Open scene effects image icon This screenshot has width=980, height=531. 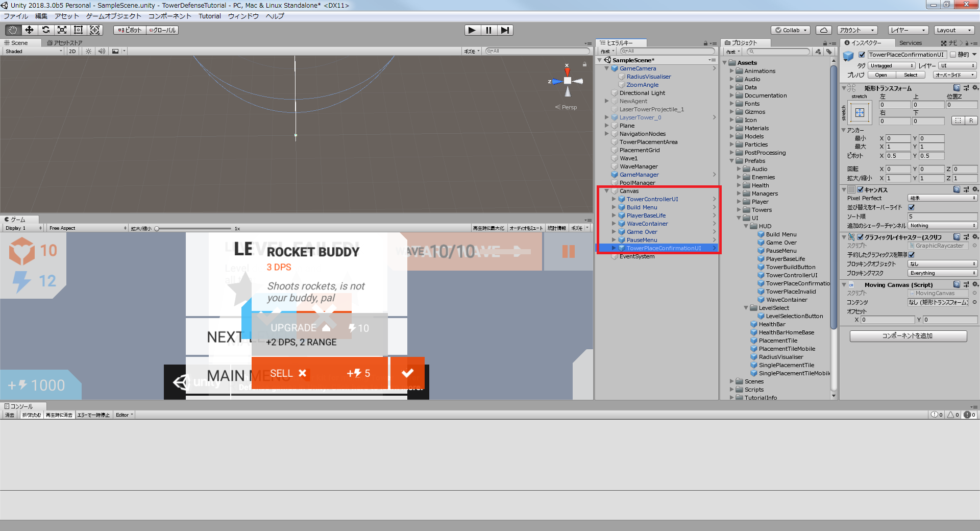click(x=115, y=51)
